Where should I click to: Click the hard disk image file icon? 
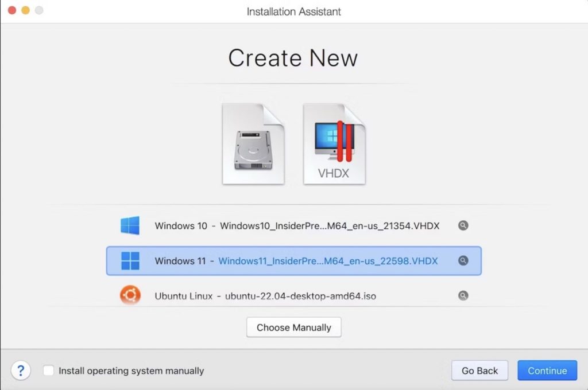[253, 144]
